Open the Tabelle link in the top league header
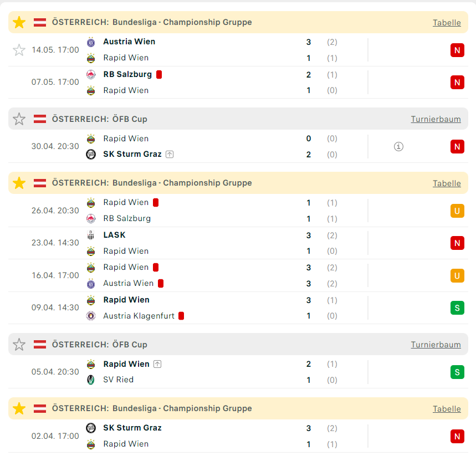 [x=447, y=23]
